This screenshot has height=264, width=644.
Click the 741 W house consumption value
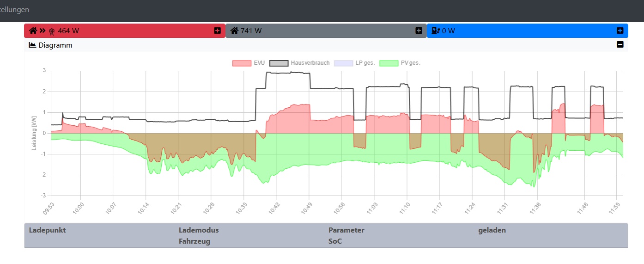point(251,31)
